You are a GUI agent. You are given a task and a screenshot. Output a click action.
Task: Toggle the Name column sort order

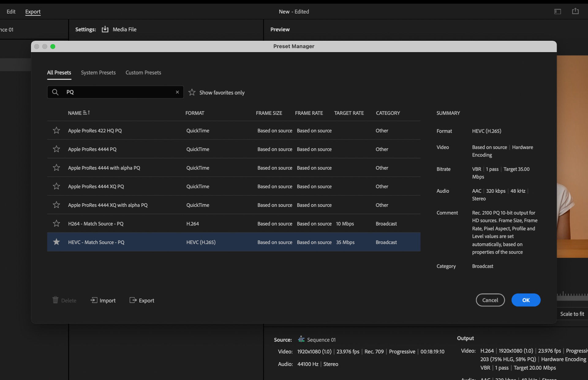tap(87, 113)
